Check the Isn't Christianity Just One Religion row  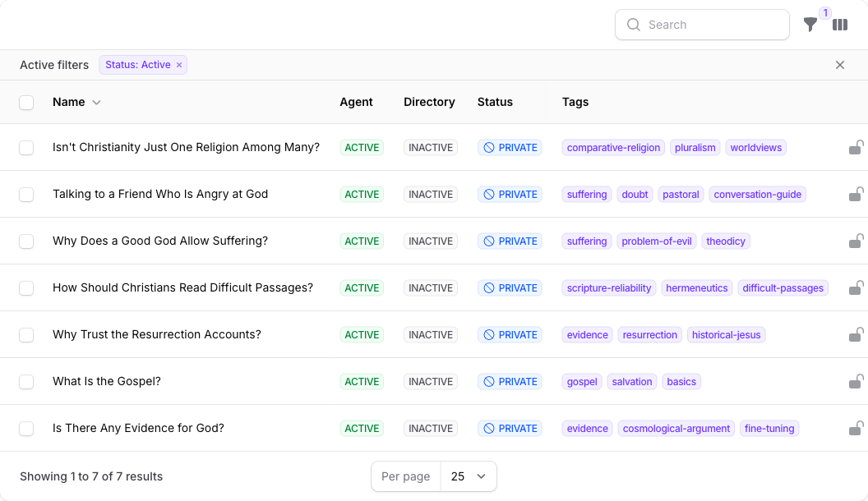26,148
